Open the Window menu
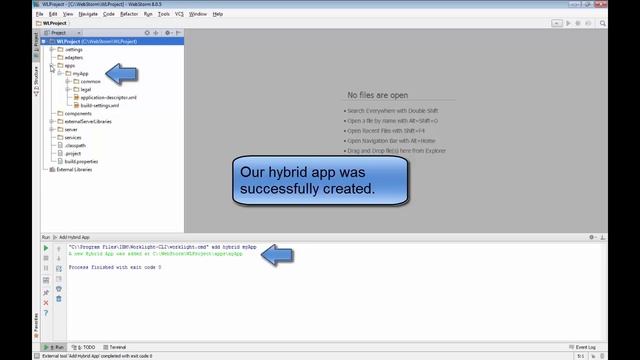Screen dimensions: 640x360 click(x=198, y=14)
